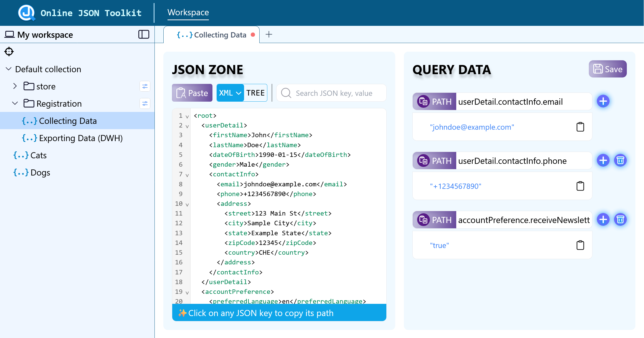Click the Online JSON Toolkit title
The image size is (644, 338).
coord(91,13)
